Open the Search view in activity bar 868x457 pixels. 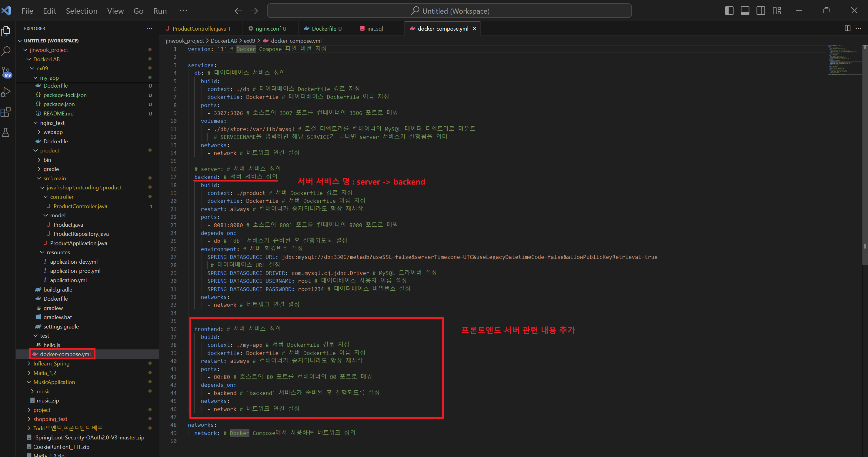coord(6,51)
